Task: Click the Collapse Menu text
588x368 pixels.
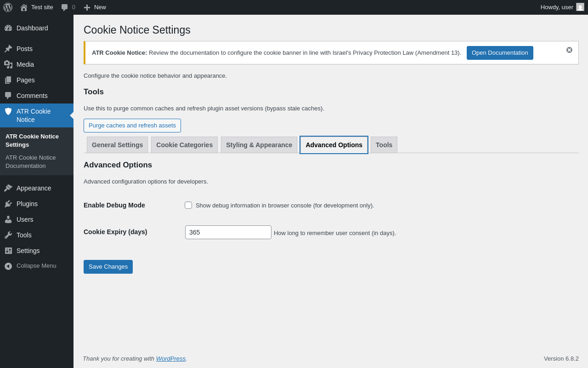Action: click(x=36, y=266)
